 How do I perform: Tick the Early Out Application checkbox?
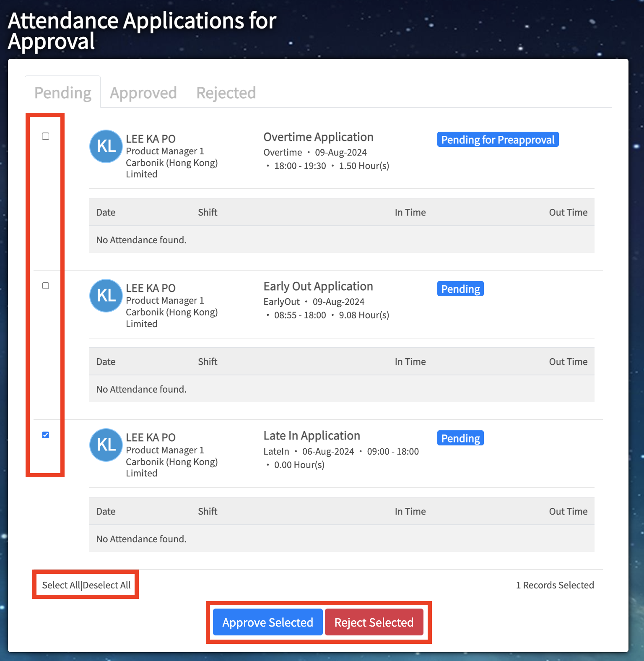[46, 286]
